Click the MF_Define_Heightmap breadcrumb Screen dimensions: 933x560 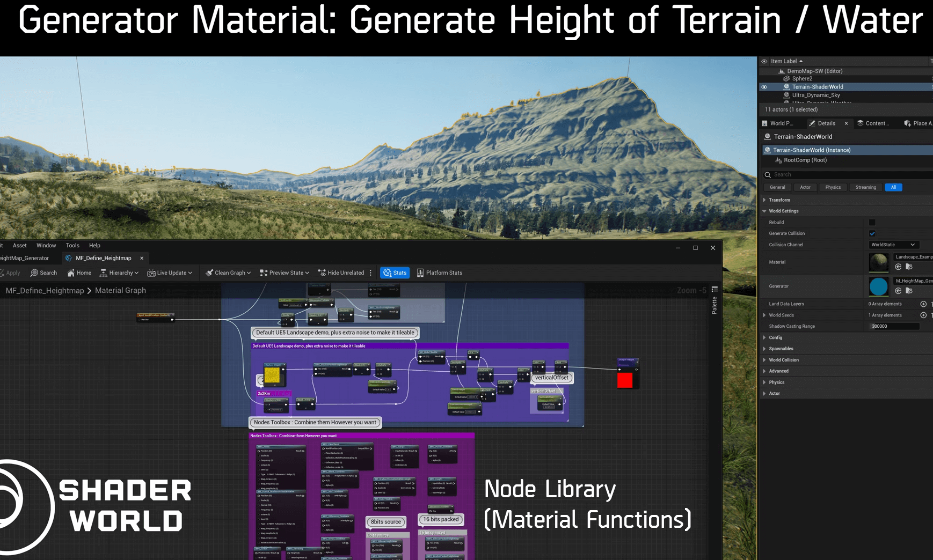(x=45, y=290)
